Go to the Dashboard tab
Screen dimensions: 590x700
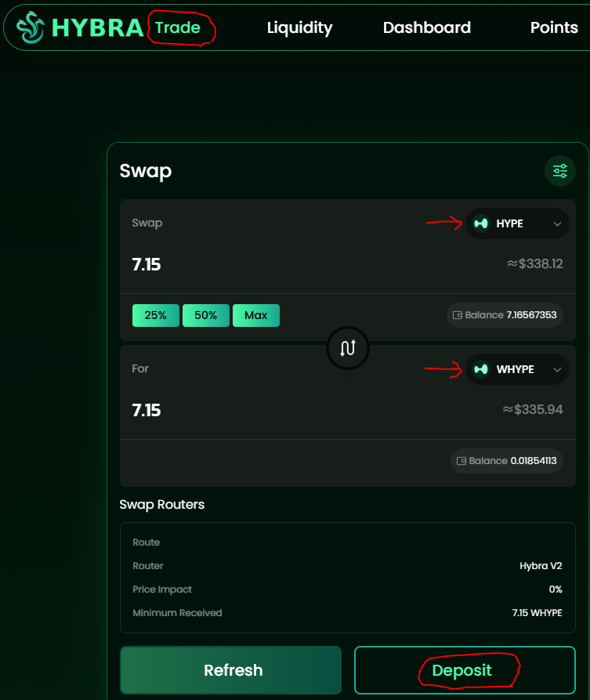(x=427, y=27)
